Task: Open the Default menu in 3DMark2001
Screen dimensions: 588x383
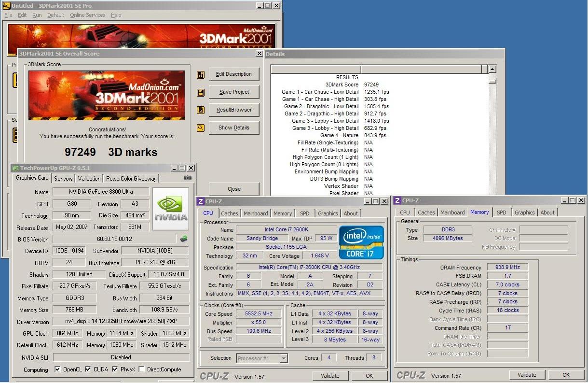Action: [56, 15]
